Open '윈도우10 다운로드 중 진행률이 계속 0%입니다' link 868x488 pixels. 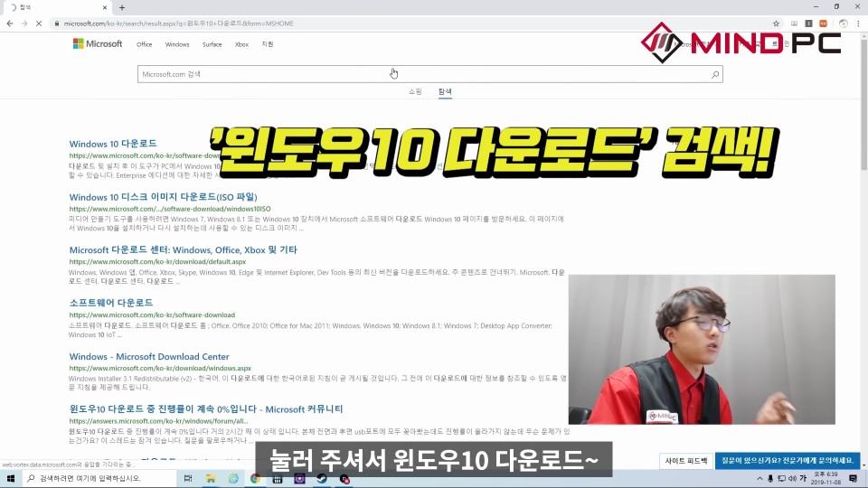(206, 408)
